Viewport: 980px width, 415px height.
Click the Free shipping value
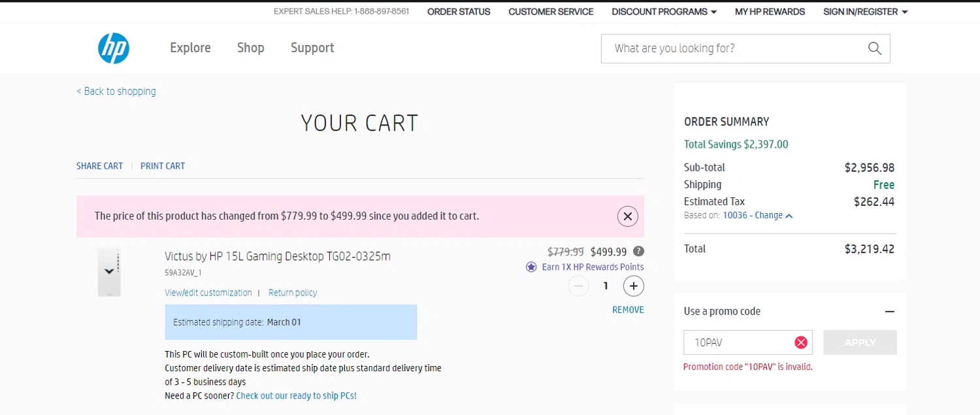pyautogui.click(x=883, y=185)
